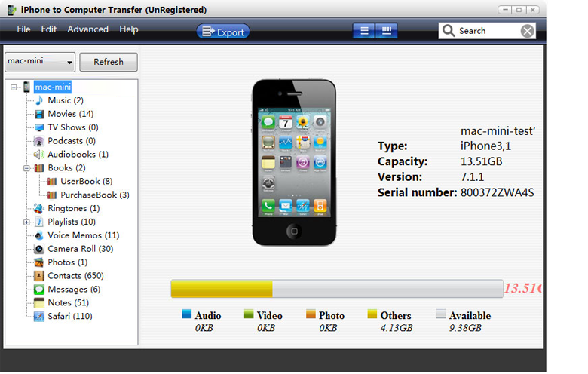The image size is (588, 374).
Task: Click the Contacts address book icon
Action: click(39, 276)
